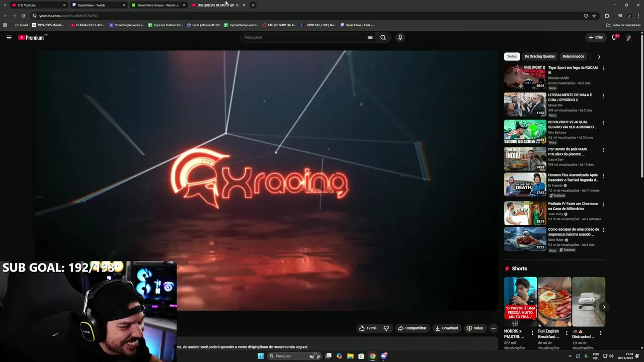Open options for Como escapar de uma prisão video
Viewport: 644px width, 362px height.
click(603, 230)
